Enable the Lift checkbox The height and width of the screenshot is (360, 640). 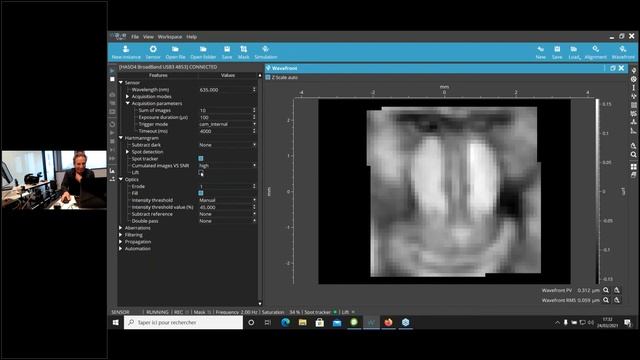coord(201,173)
